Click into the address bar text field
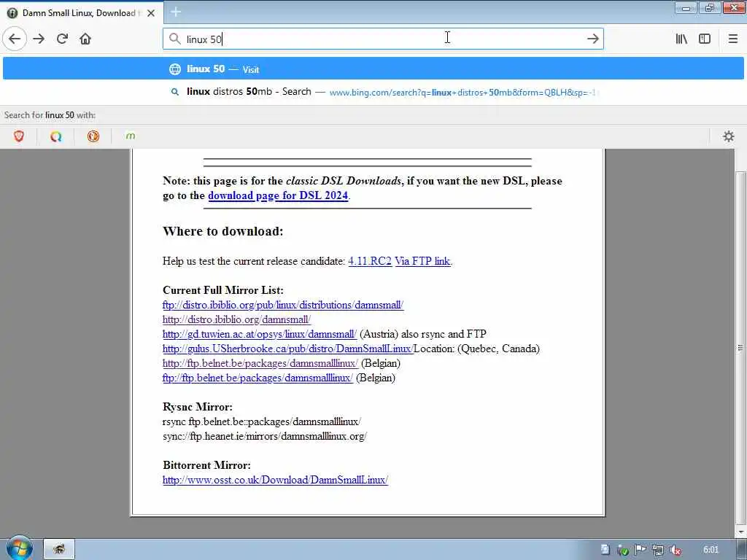The height and width of the screenshot is (560, 747). click(x=383, y=39)
